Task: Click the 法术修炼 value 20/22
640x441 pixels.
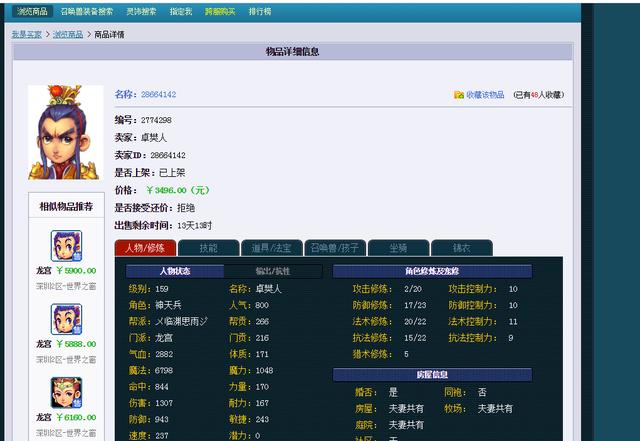Action: [415, 321]
